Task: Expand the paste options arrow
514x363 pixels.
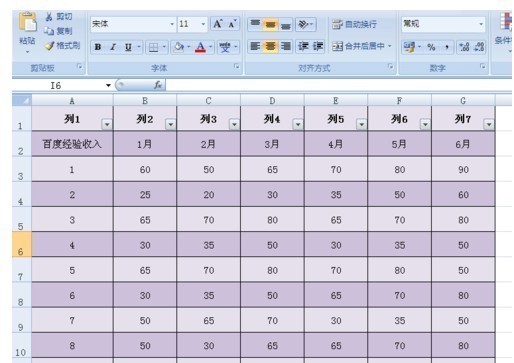Action: click(27, 52)
